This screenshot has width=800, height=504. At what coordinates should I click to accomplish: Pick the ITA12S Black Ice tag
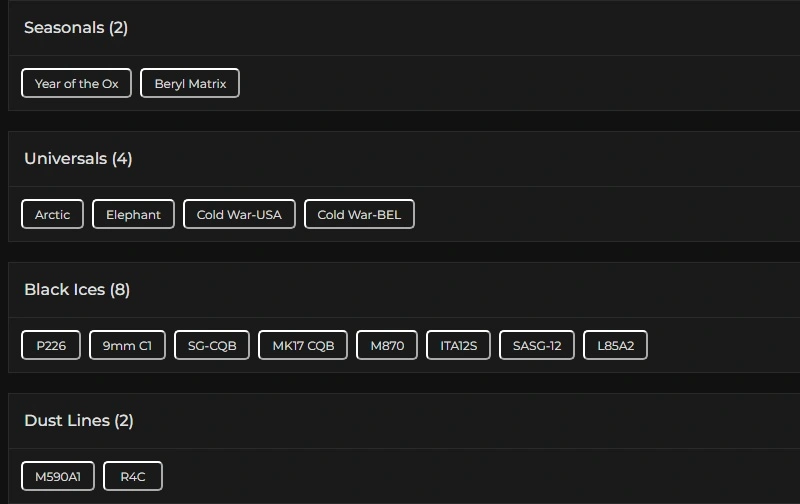point(458,346)
